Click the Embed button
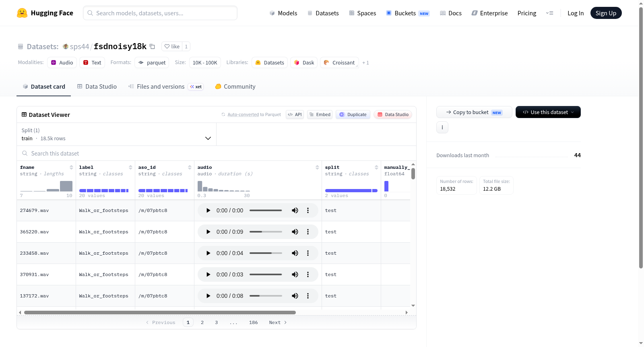This screenshot has height=347, width=644. 320,114
